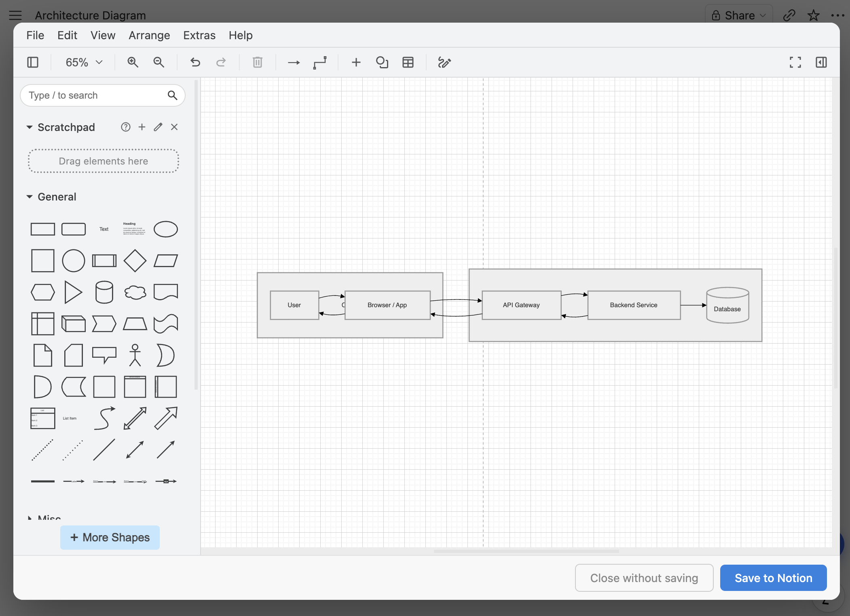
Task: Select the Rectangle shape in General
Action: (43, 229)
